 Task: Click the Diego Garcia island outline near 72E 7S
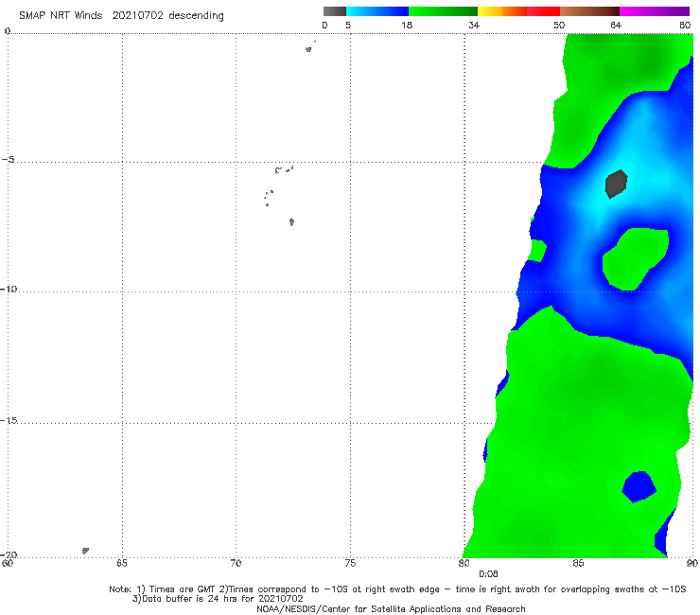(291, 222)
